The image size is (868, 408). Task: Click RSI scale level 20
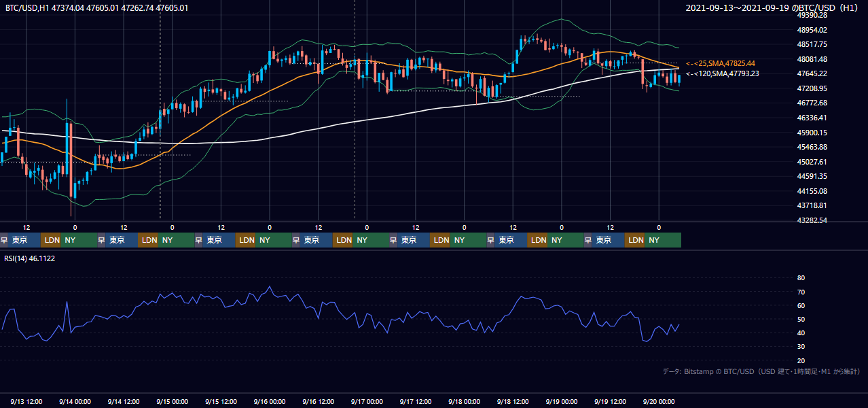click(801, 360)
